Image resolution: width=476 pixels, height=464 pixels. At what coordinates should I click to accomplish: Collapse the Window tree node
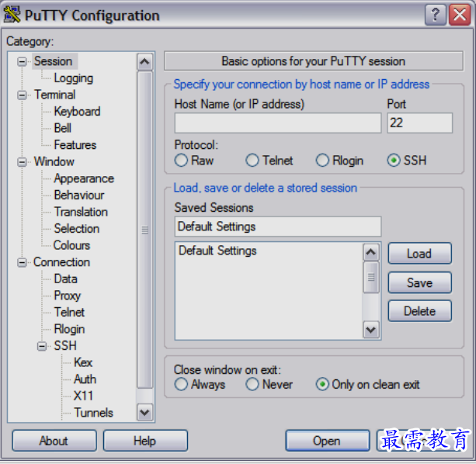pyautogui.click(x=22, y=162)
